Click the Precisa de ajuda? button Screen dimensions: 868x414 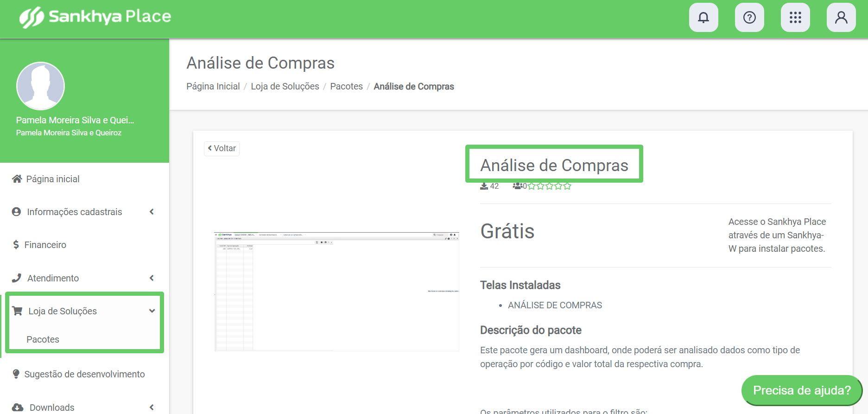point(802,390)
